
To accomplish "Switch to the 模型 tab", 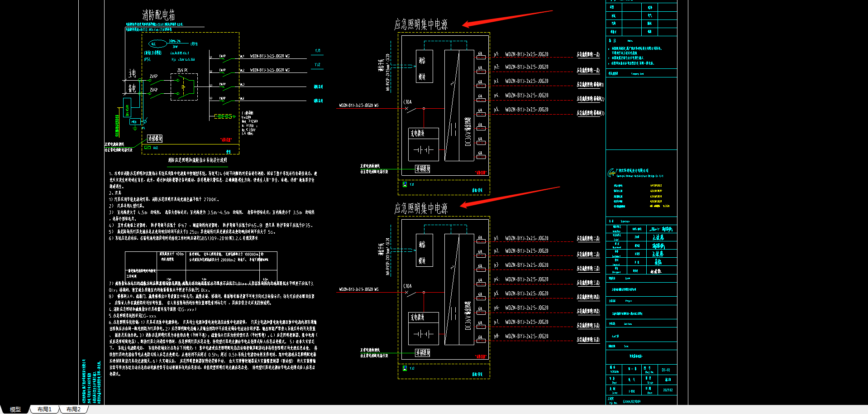I will pyautogui.click(x=15, y=409).
